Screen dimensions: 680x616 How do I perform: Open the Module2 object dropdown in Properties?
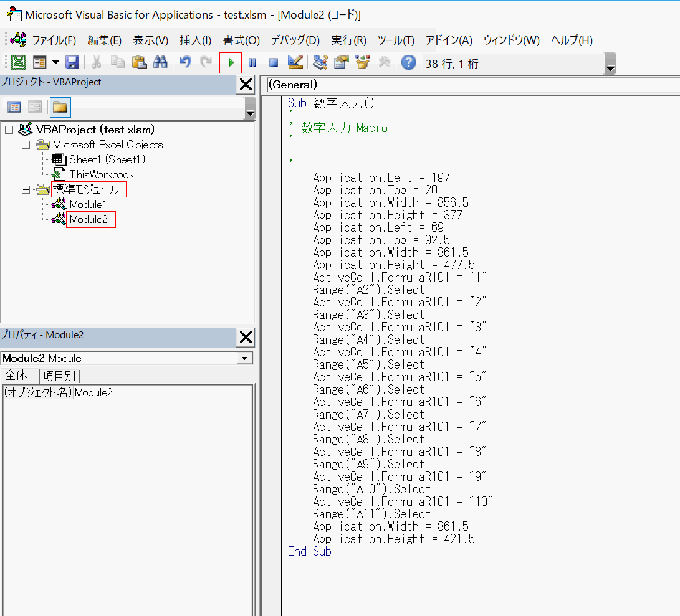(246, 358)
